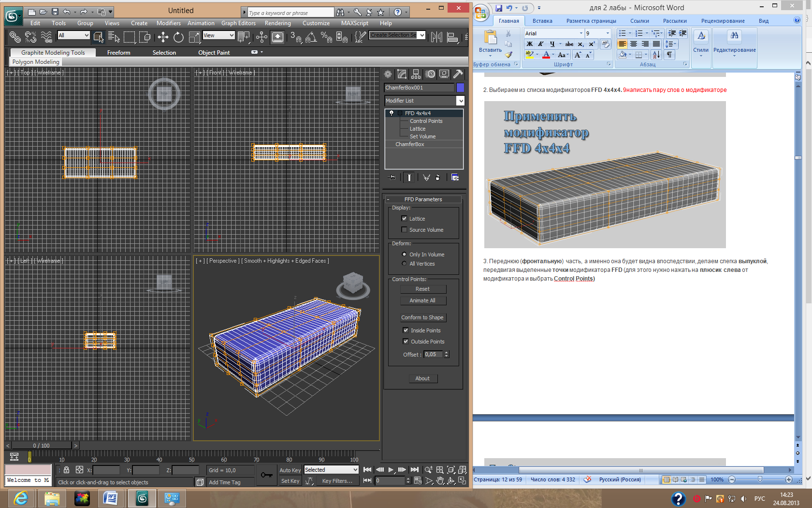Open the Motion command panel tab
Screen dimensions: 812x508
430,74
